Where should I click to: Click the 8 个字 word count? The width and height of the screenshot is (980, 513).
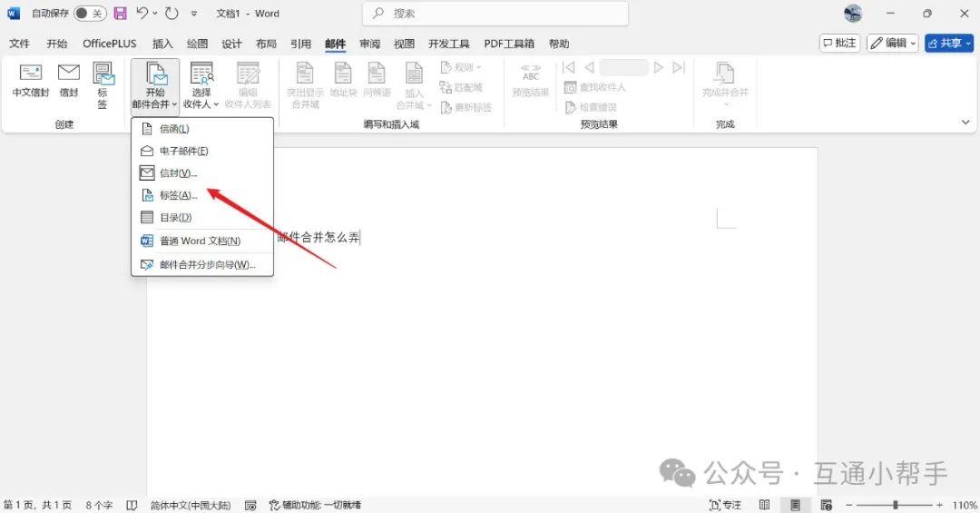tap(100, 505)
